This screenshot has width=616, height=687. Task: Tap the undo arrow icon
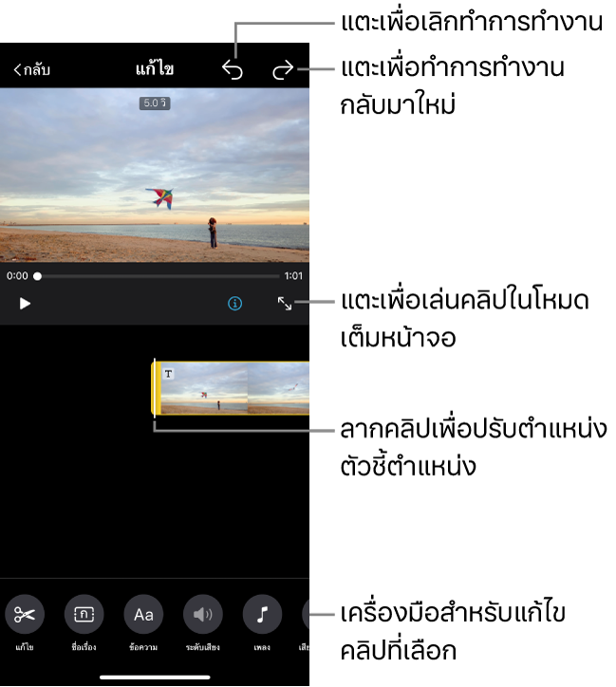(x=233, y=69)
